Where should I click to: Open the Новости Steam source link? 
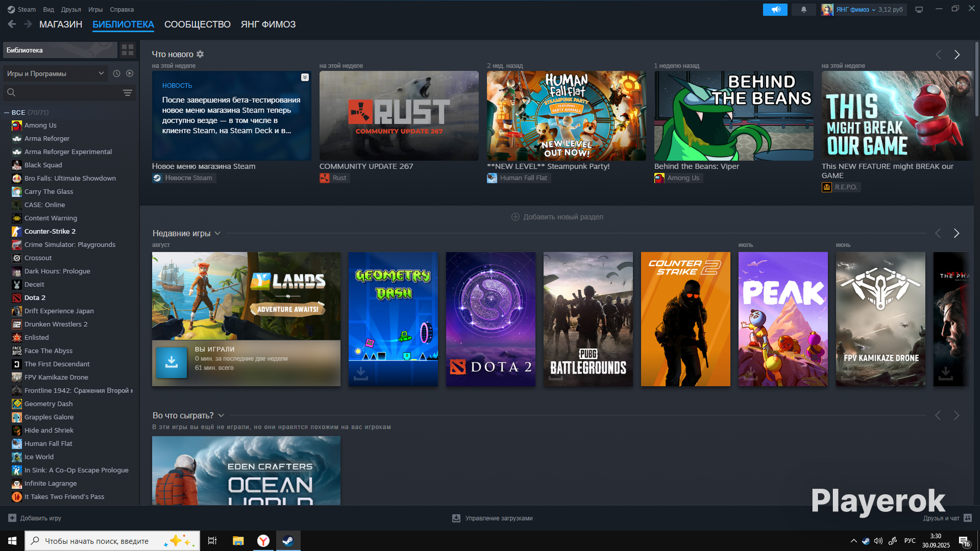[184, 178]
